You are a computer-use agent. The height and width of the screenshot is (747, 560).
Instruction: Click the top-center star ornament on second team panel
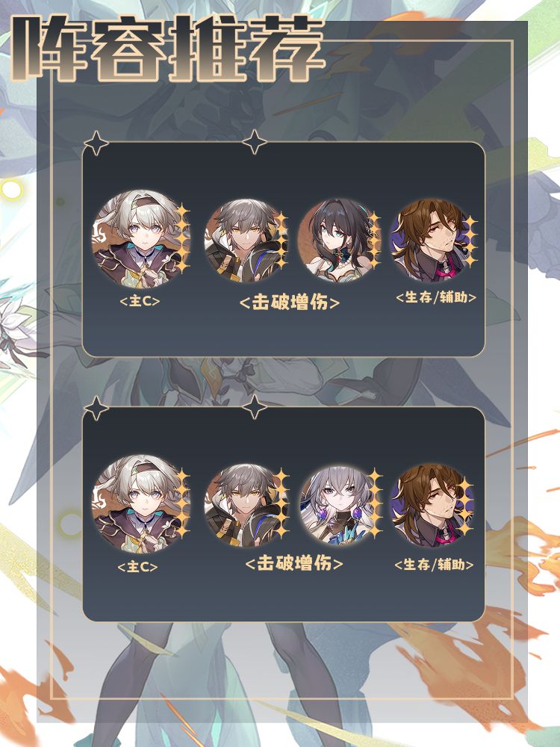255,407
